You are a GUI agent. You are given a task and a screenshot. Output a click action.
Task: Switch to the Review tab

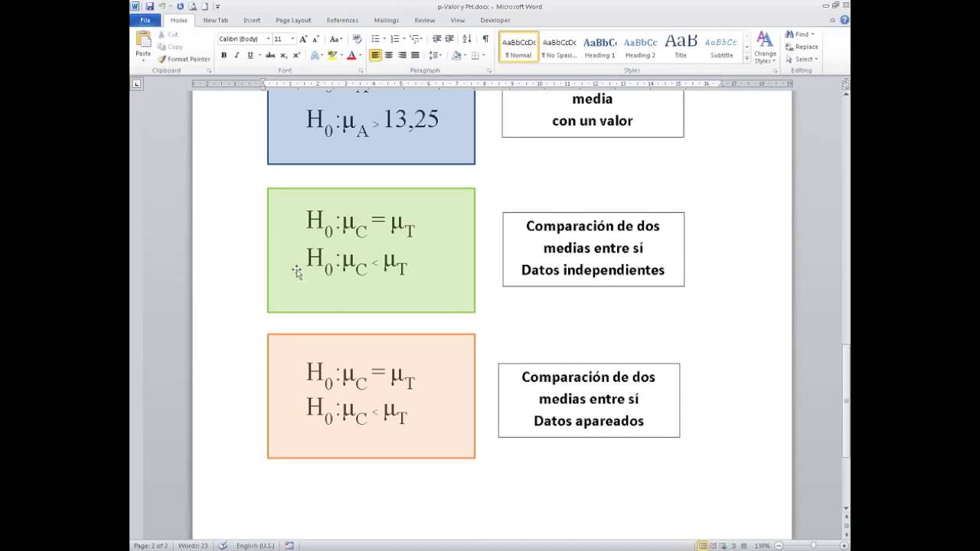click(x=425, y=21)
